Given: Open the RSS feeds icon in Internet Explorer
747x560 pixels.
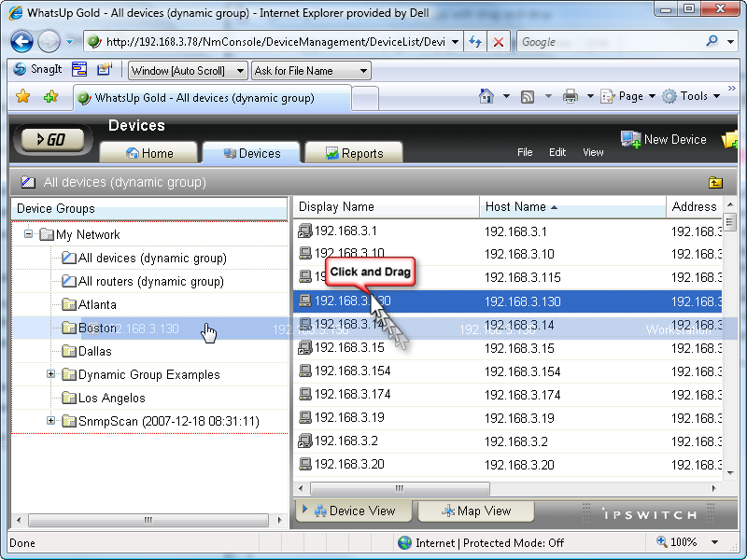Looking at the screenshot, I should [x=528, y=95].
